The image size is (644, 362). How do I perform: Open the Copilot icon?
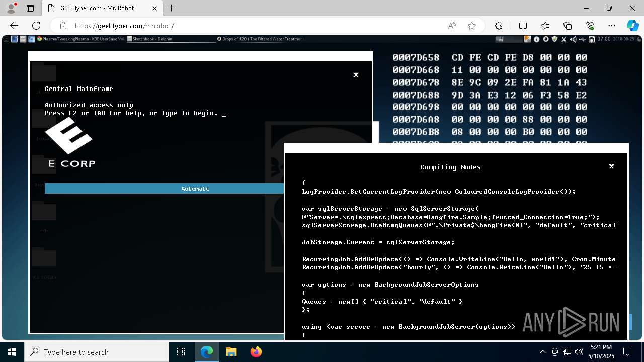632,26
